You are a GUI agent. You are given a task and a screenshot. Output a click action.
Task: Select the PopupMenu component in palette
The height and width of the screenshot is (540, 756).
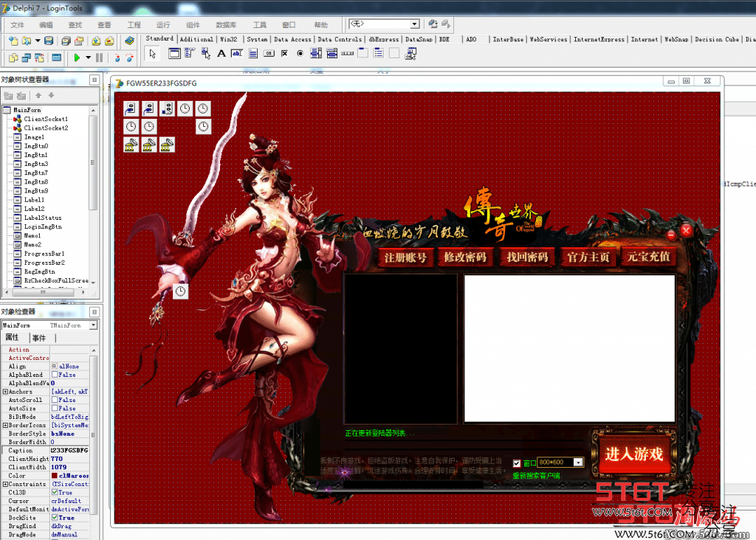tap(205, 53)
